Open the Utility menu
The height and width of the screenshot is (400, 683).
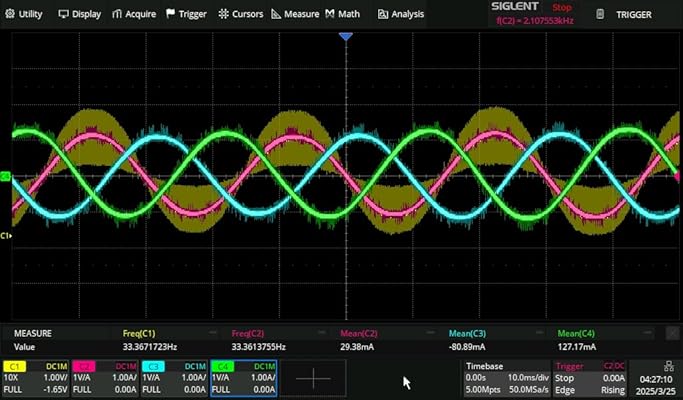pyautogui.click(x=24, y=14)
